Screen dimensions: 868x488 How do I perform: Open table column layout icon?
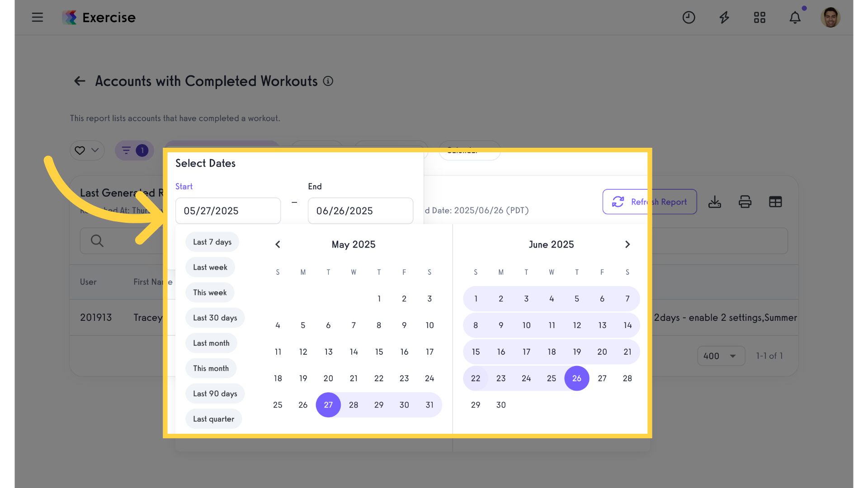(775, 202)
